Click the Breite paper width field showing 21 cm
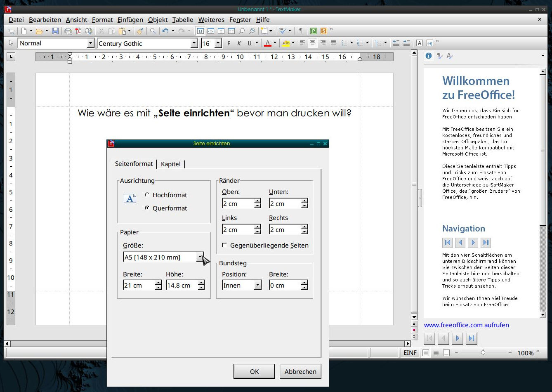The height and width of the screenshot is (392, 552). click(x=139, y=285)
